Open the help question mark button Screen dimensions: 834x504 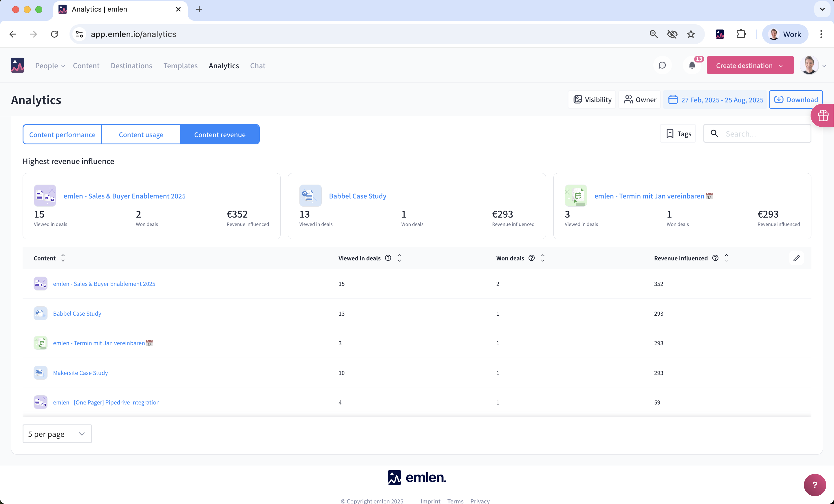tap(815, 485)
